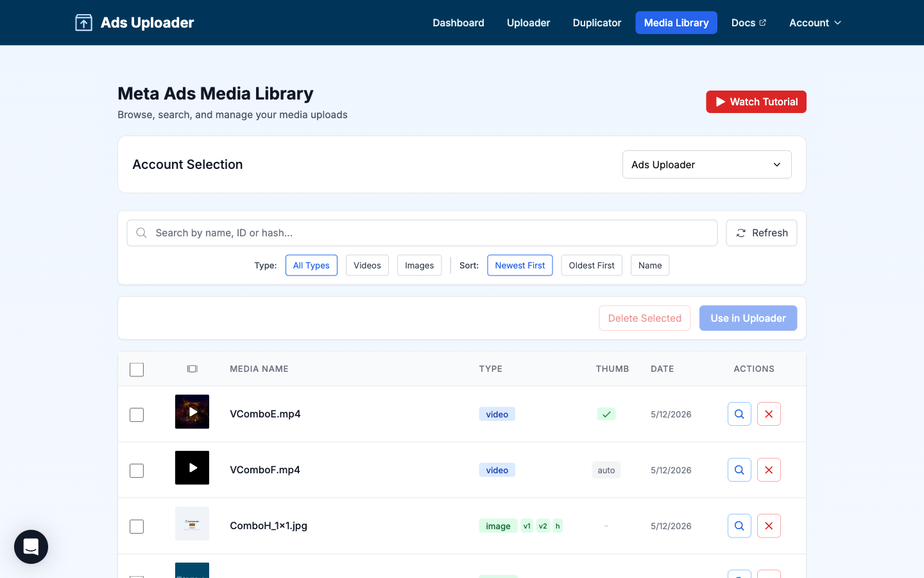Click the v2 variant badge on ComboH_1×1.jpg
924x578 pixels.
543,526
